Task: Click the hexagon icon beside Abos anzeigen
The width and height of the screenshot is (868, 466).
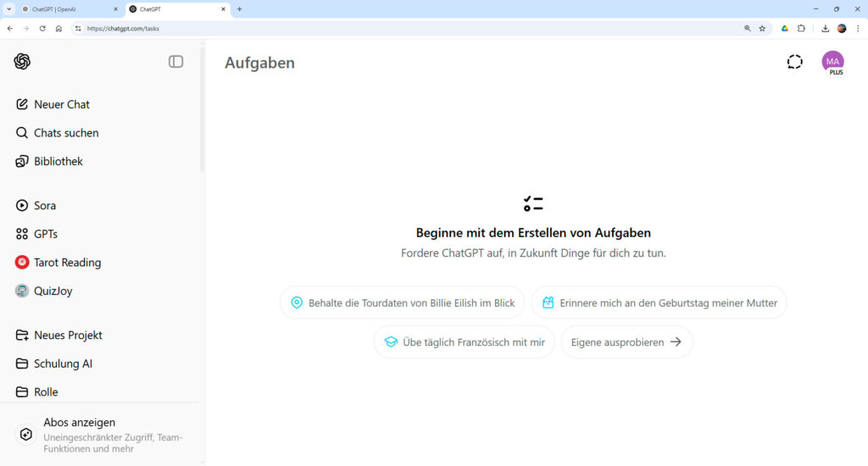Action: tap(26, 435)
